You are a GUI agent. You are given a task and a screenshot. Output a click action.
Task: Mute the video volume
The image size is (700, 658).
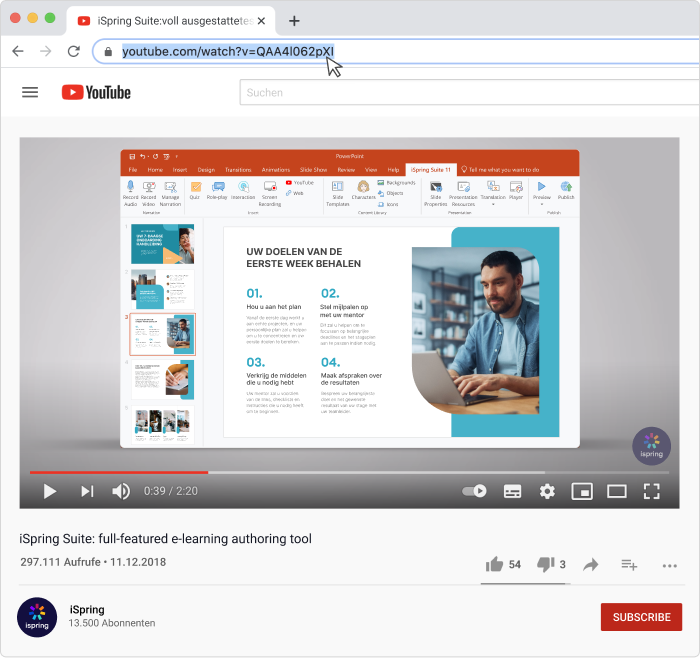[x=121, y=491]
